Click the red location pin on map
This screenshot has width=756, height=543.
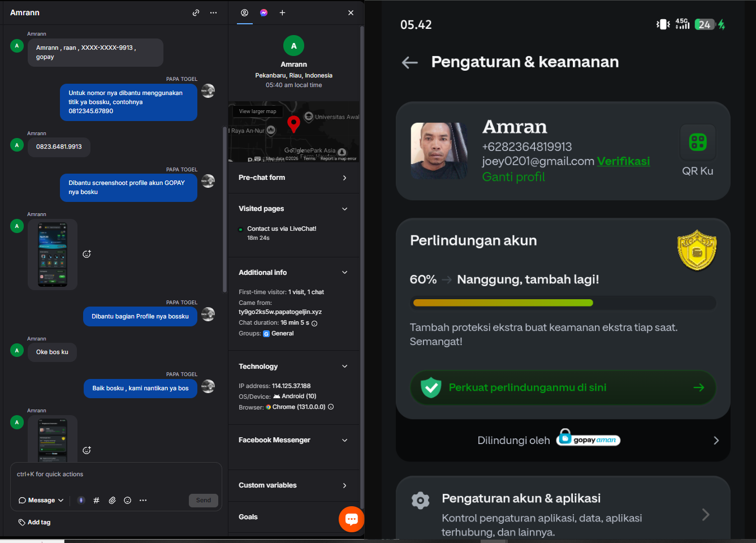click(x=293, y=124)
